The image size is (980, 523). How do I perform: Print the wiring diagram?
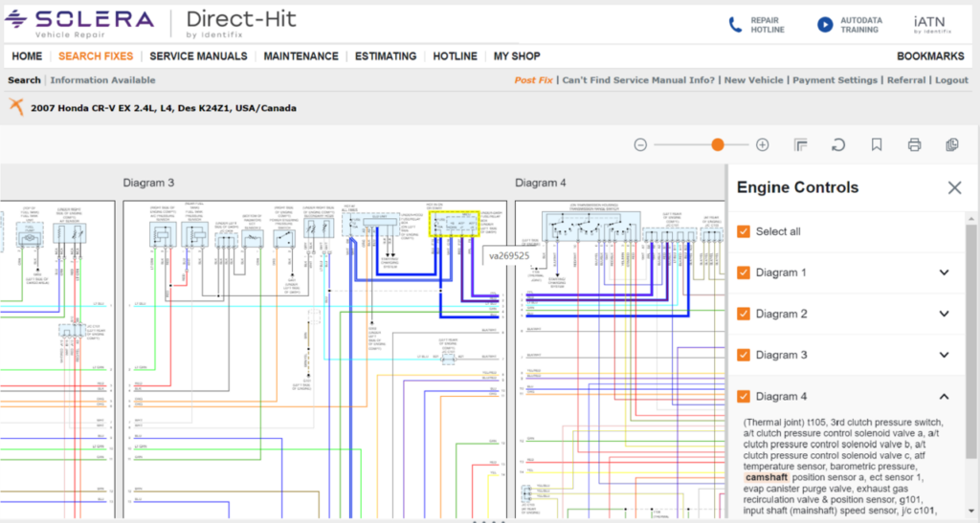(x=914, y=144)
